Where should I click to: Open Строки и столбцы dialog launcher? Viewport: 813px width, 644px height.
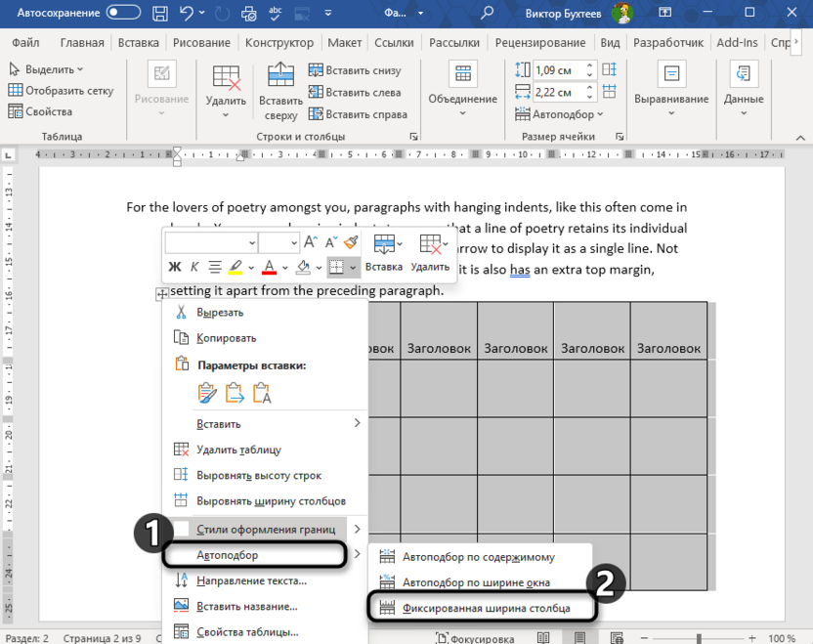(x=413, y=137)
